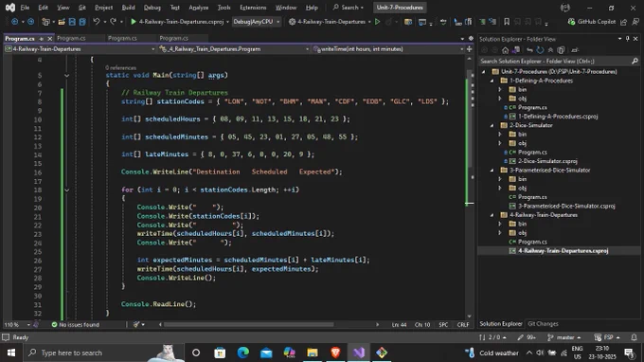
Task: Expand the bin folder under 4-Railway-Train-Departures
Action: coord(500,224)
